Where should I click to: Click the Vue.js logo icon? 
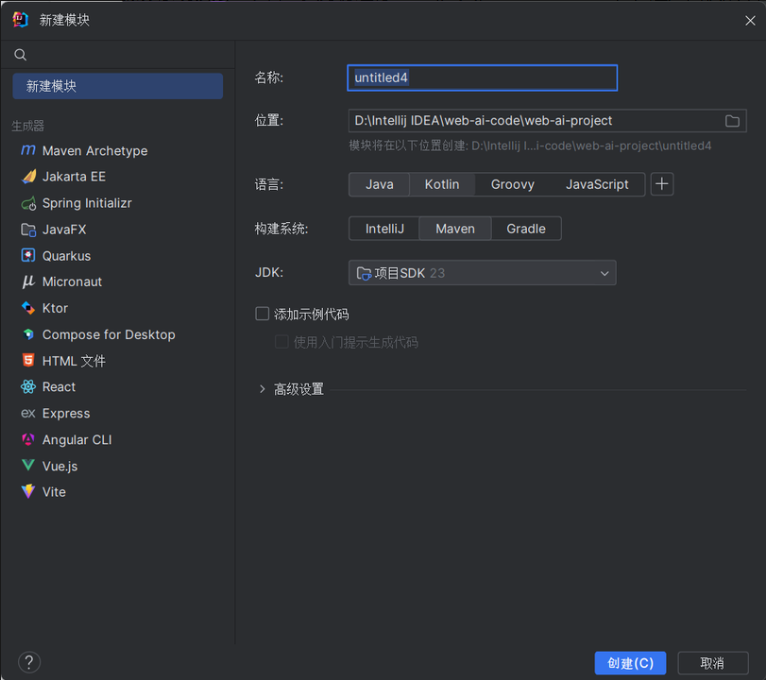(x=28, y=465)
